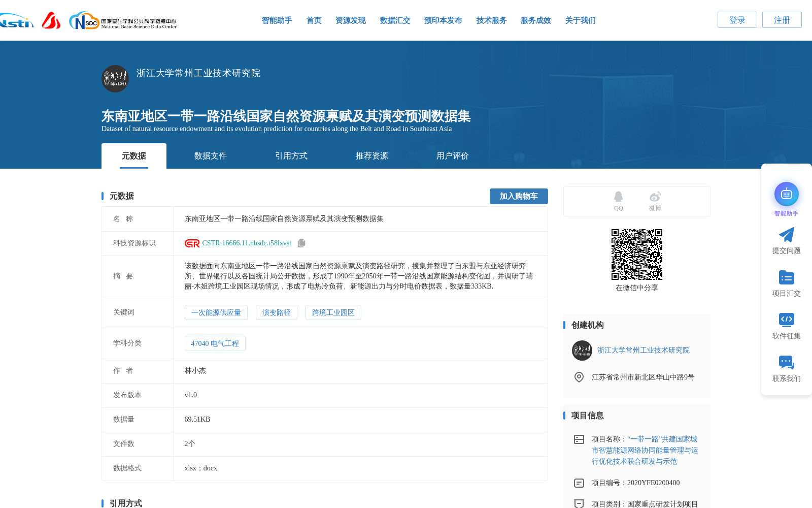Click the project name card icon

tap(579, 439)
